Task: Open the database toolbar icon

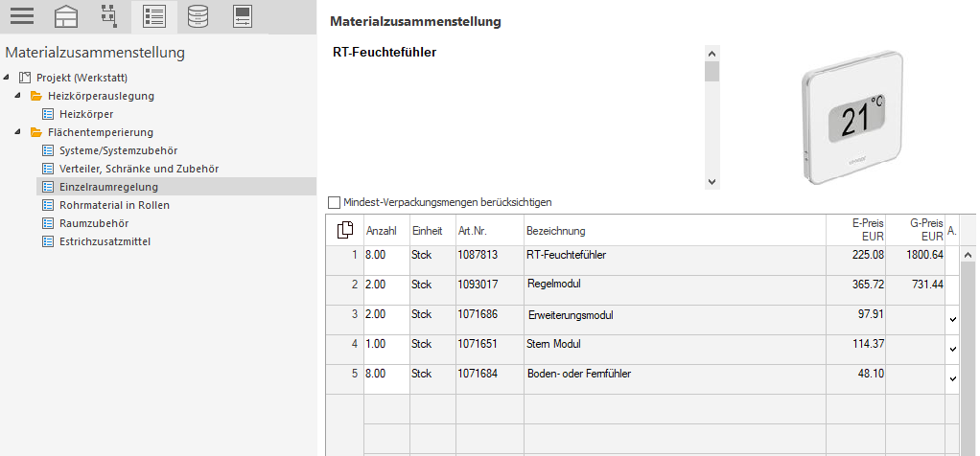Action: [x=198, y=16]
